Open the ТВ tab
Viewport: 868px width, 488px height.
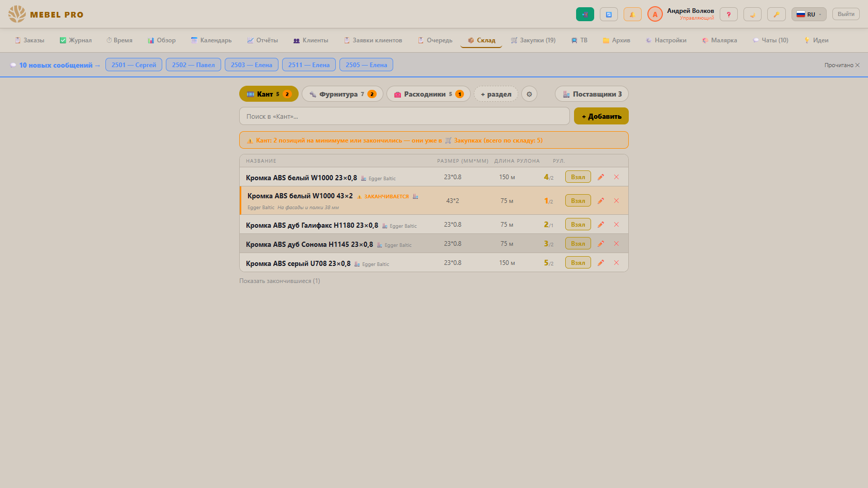pyautogui.click(x=579, y=40)
